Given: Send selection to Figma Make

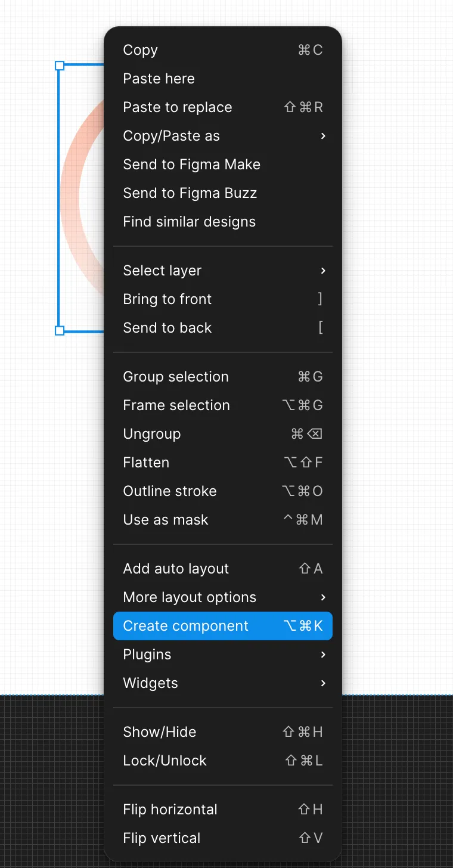Looking at the screenshot, I should pos(222,165).
